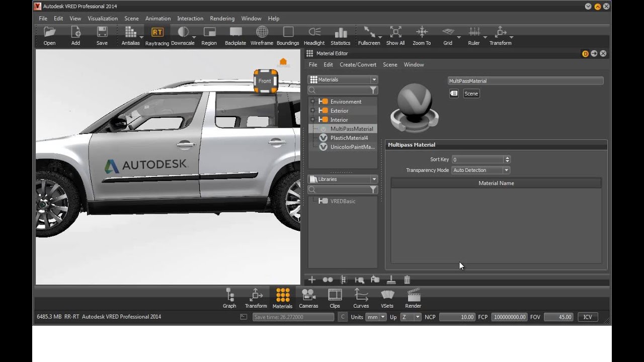Image resolution: width=644 pixels, height=362 pixels.
Task: Click the tag icon beside Scene
Action: coord(454,94)
